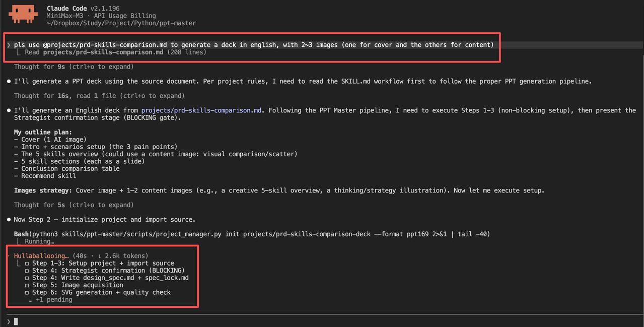
Task: Expand 'Thought for 16s, read 1 file'
Action: pyautogui.click(x=99, y=96)
